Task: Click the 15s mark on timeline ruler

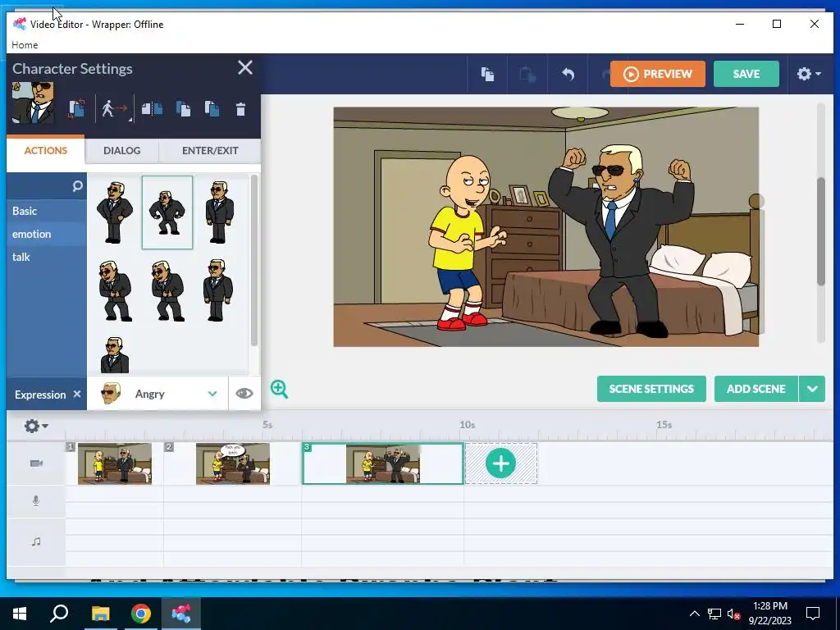Action: tap(664, 424)
